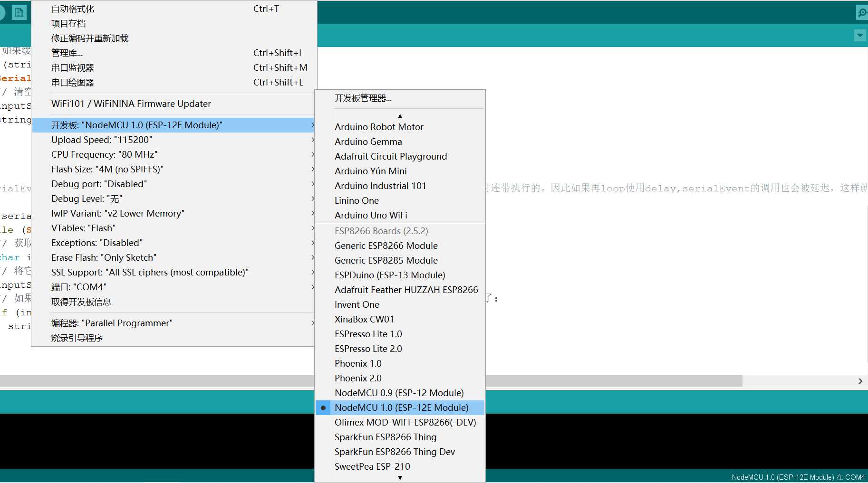Expand SSL Support ciphers submenu
868x483 pixels.
(x=174, y=272)
